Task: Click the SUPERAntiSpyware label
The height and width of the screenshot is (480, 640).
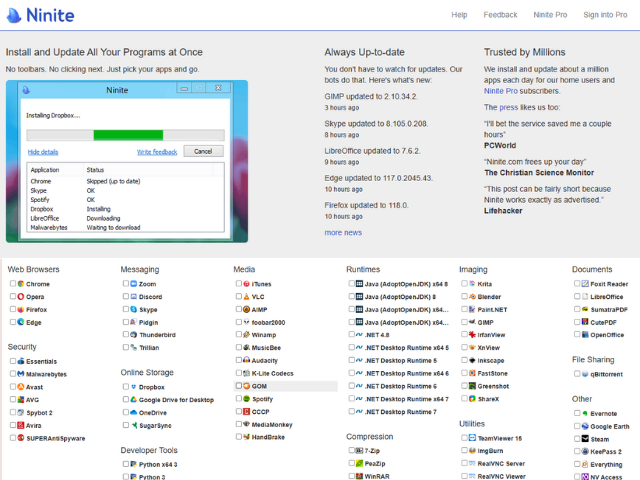Action: [56, 438]
